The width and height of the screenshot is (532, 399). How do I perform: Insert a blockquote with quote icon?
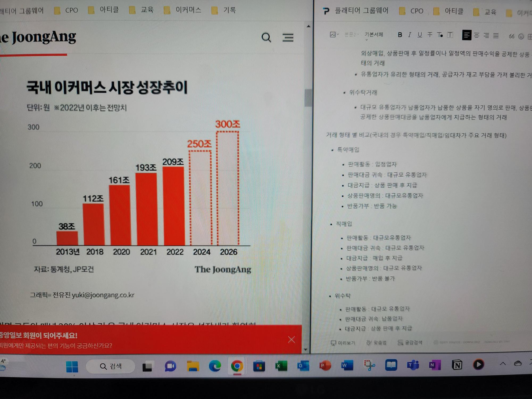click(x=511, y=36)
